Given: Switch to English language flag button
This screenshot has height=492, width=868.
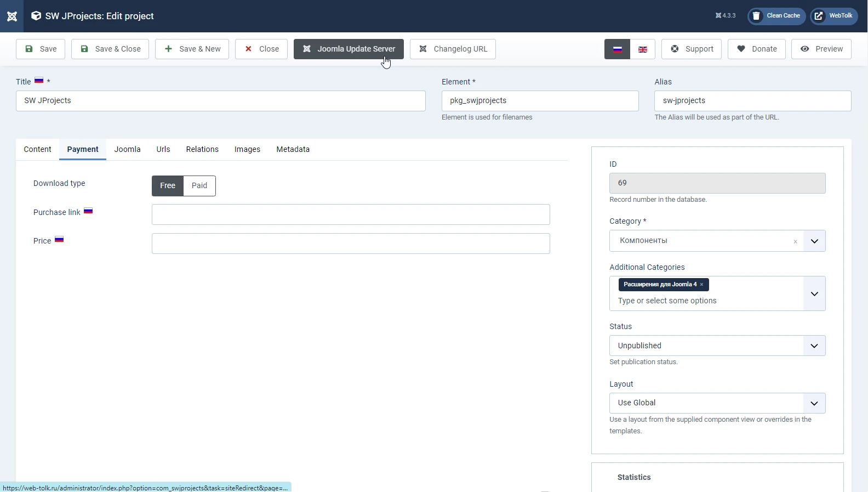Looking at the screenshot, I should 643,49.
